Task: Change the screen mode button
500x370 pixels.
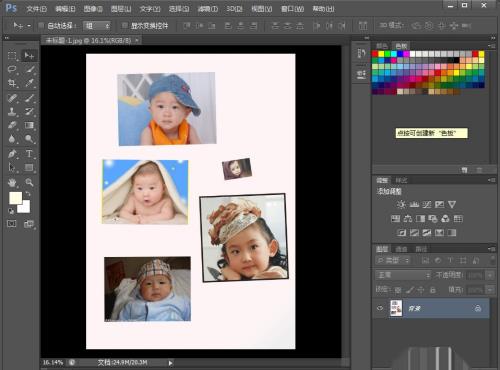Action: click(x=29, y=224)
